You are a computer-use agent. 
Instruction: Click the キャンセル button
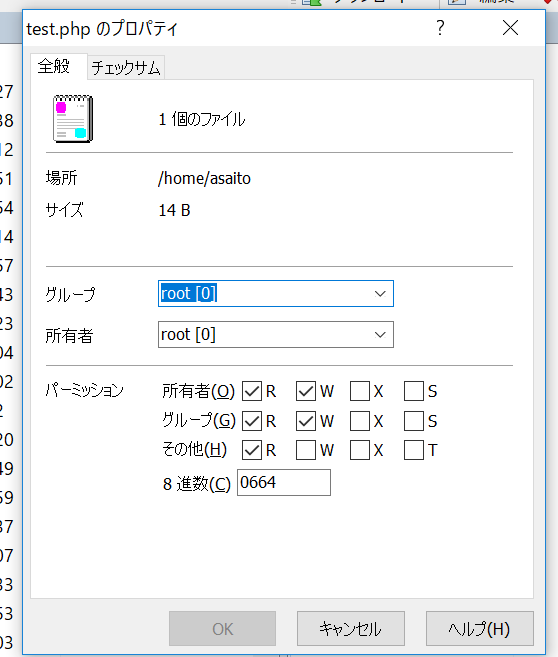351,629
